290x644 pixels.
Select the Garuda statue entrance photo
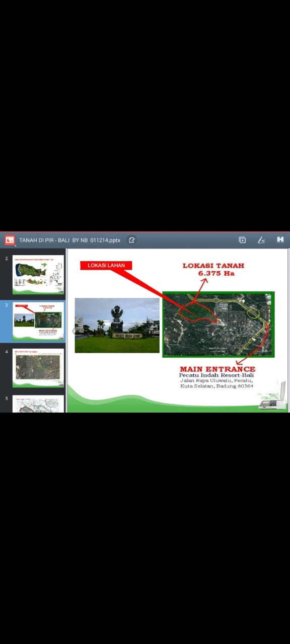[x=117, y=325]
